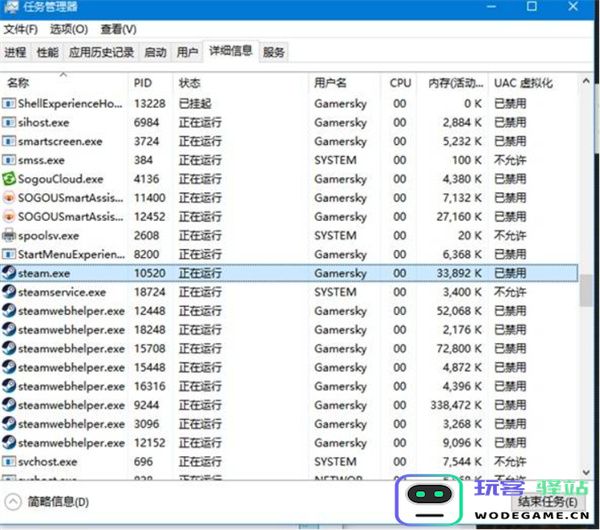600x530 pixels.
Task: Switch to the 进程 tab
Action: pyautogui.click(x=15, y=52)
